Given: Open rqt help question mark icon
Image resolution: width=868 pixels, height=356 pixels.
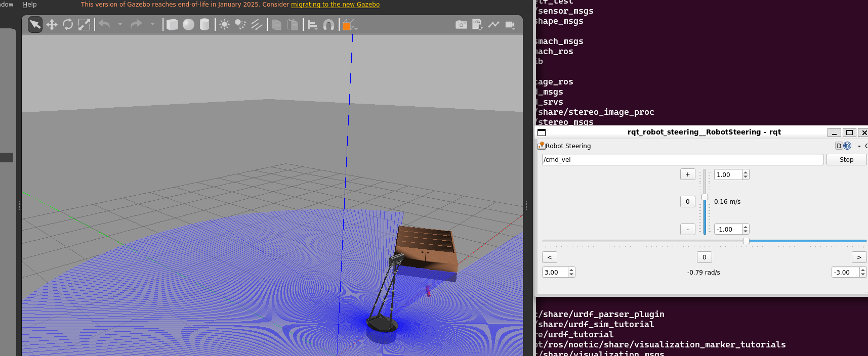Looking at the screenshot, I should [x=847, y=146].
